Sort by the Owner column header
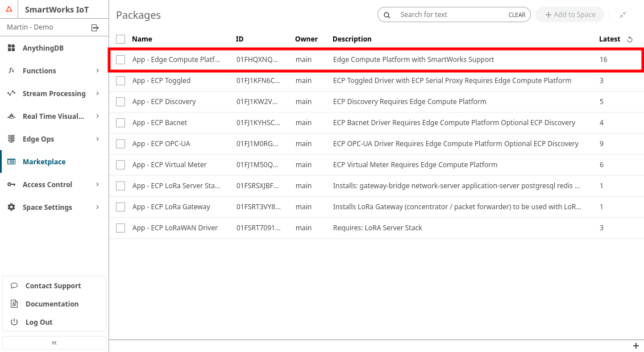 click(x=306, y=39)
